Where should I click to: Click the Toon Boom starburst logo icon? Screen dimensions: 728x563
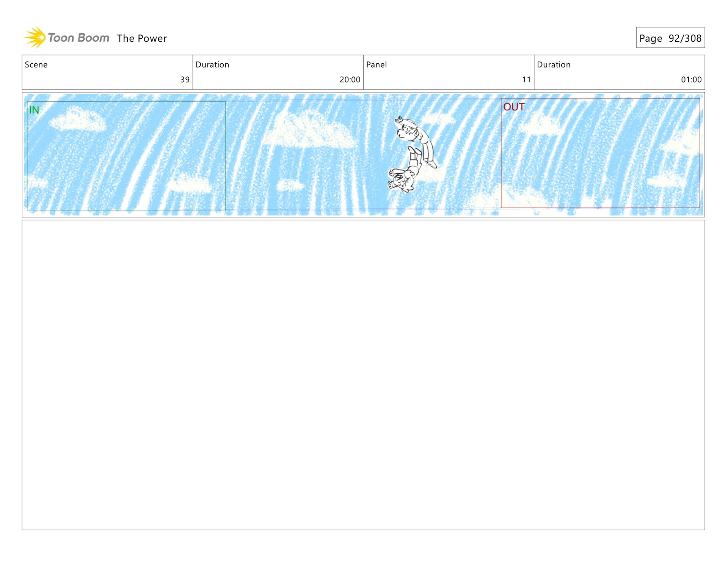(x=35, y=38)
